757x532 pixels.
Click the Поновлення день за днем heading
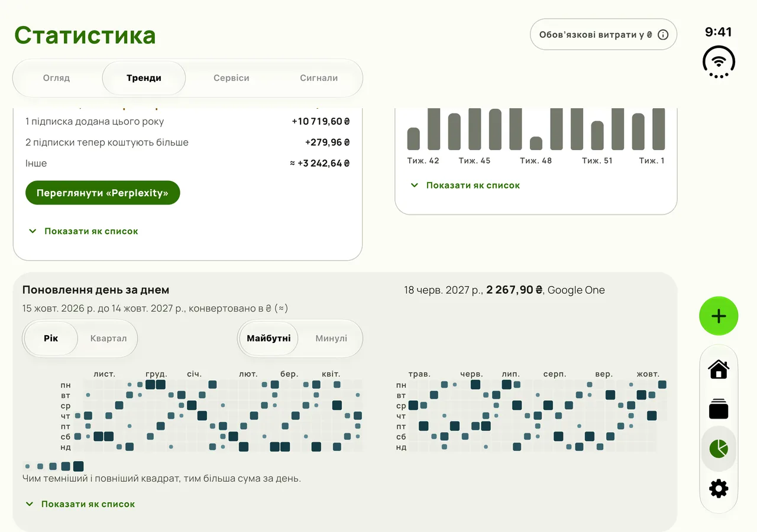[x=96, y=290]
